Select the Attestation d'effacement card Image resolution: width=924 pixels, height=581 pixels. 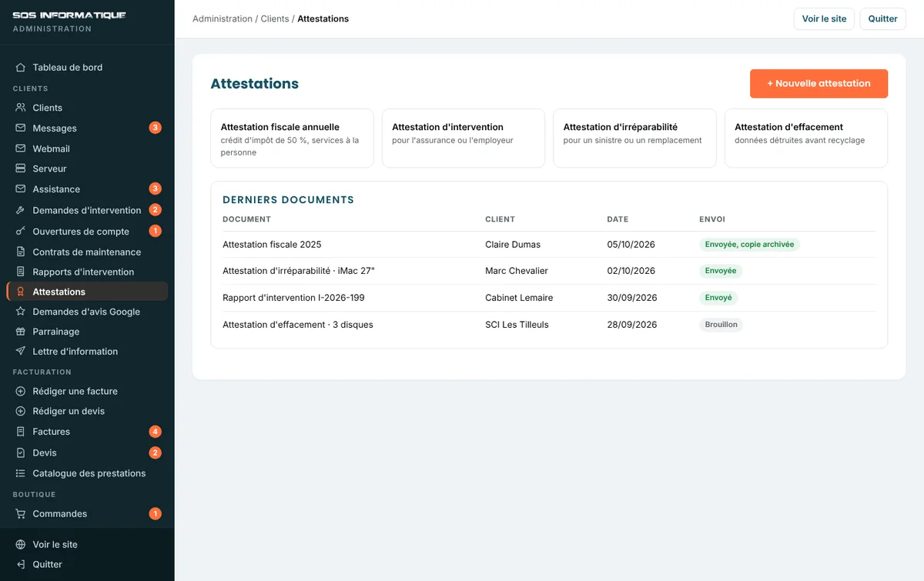pyautogui.click(x=806, y=139)
